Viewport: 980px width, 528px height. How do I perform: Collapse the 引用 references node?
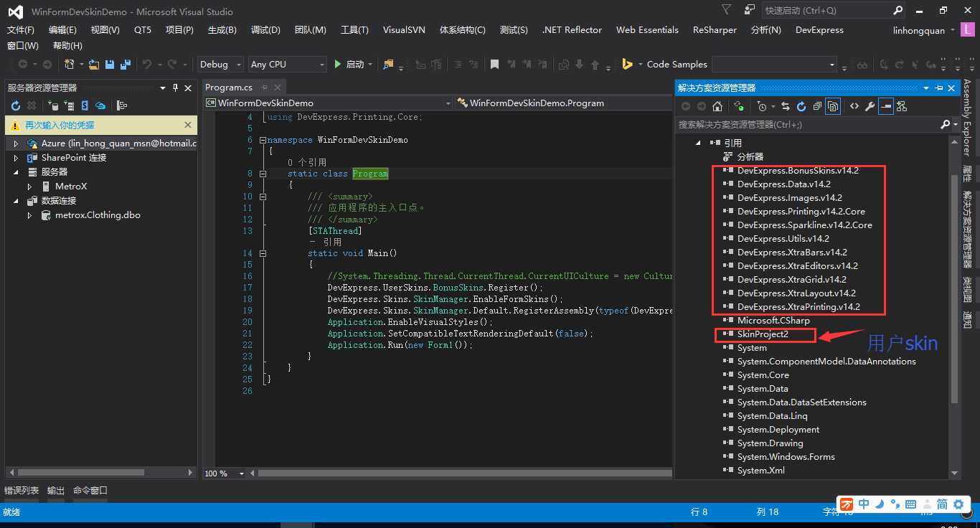698,143
